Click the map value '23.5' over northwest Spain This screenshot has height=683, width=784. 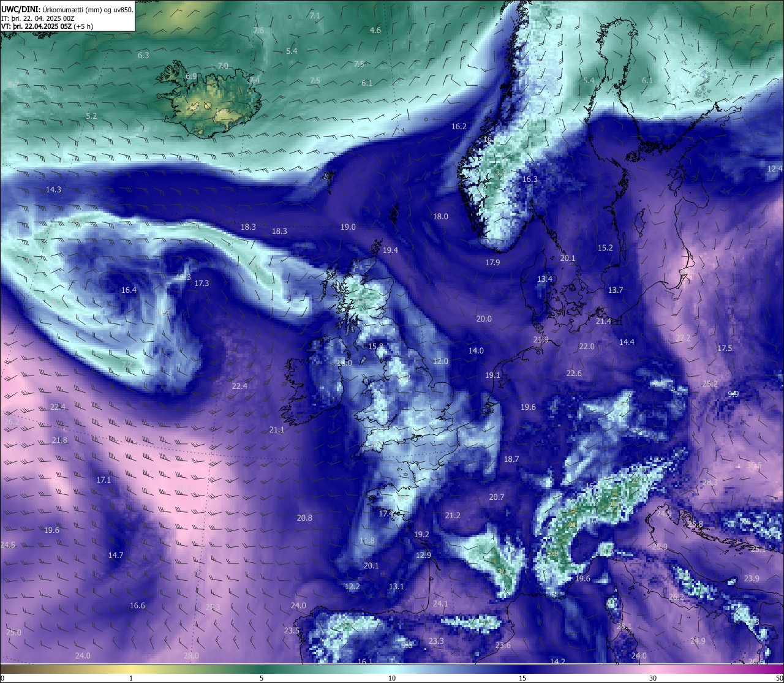292,631
